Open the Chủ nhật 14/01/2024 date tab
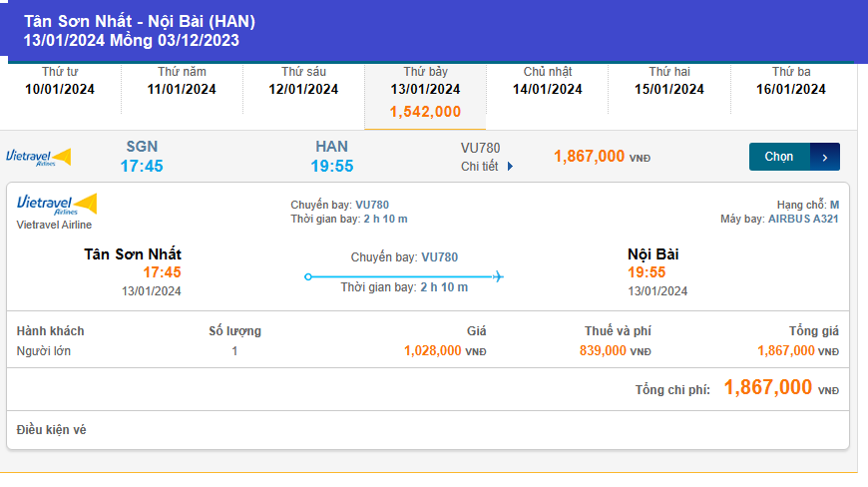The height and width of the screenshot is (487, 868). (547, 81)
